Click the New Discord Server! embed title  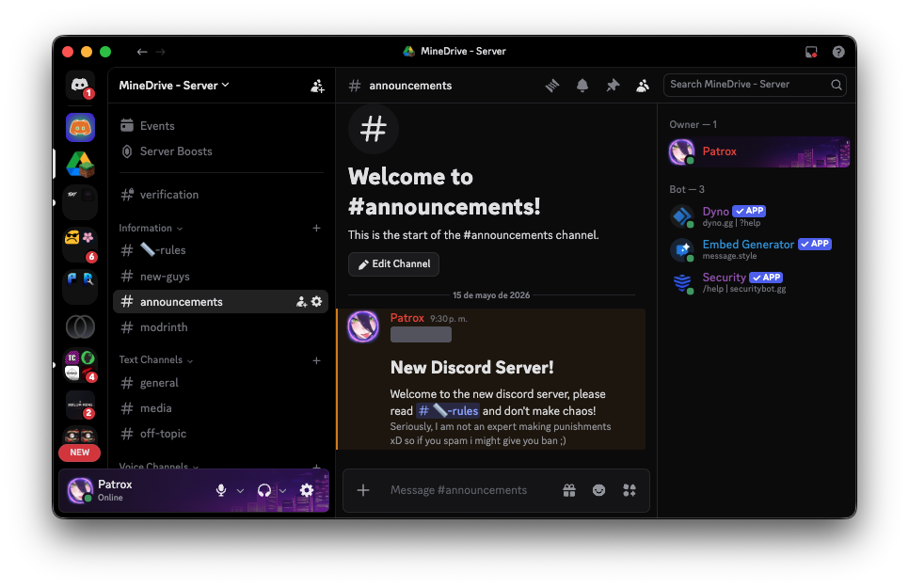tap(471, 368)
